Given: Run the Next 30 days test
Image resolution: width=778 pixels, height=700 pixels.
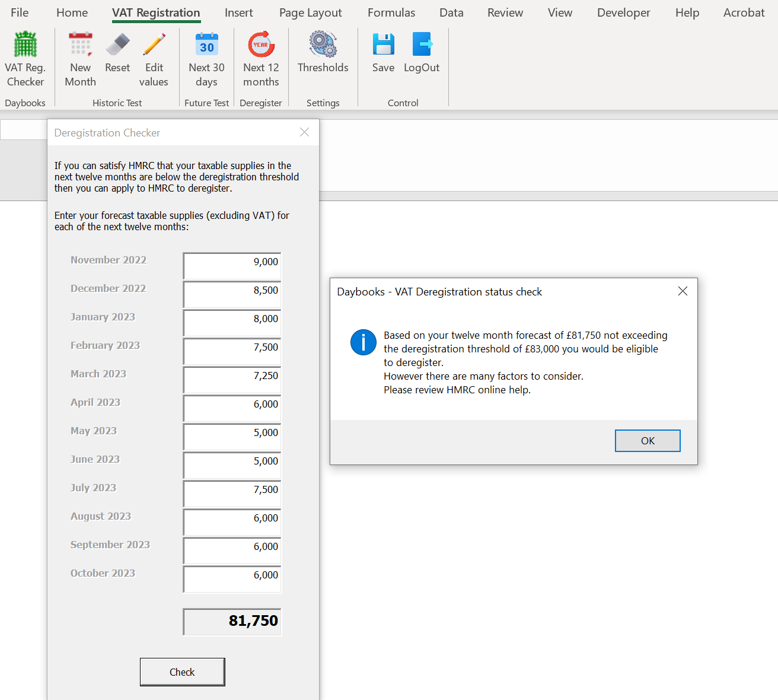Looking at the screenshot, I should tap(206, 59).
